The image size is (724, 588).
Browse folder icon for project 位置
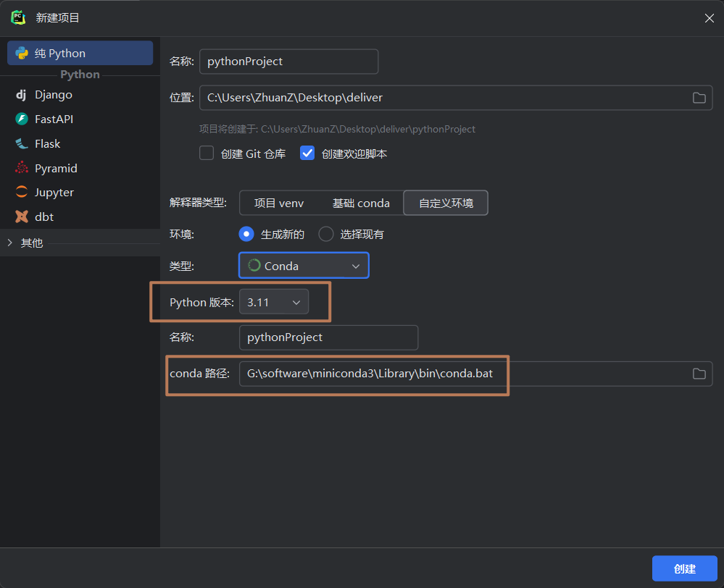coord(699,98)
